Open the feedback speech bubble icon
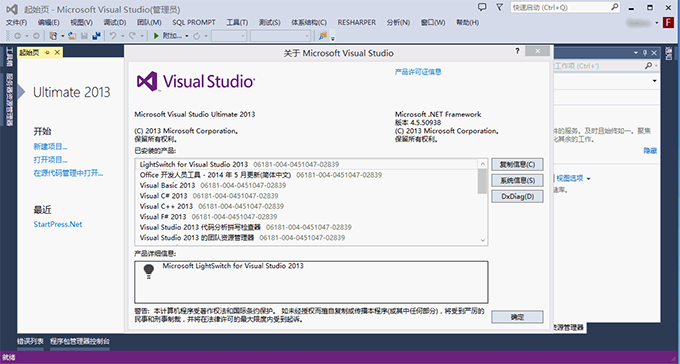 482,7
